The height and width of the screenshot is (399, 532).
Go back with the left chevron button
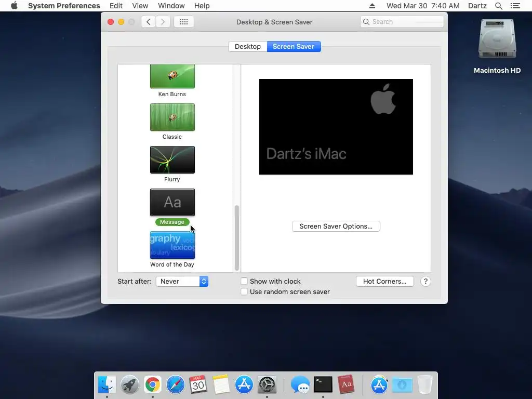tap(148, 22)
